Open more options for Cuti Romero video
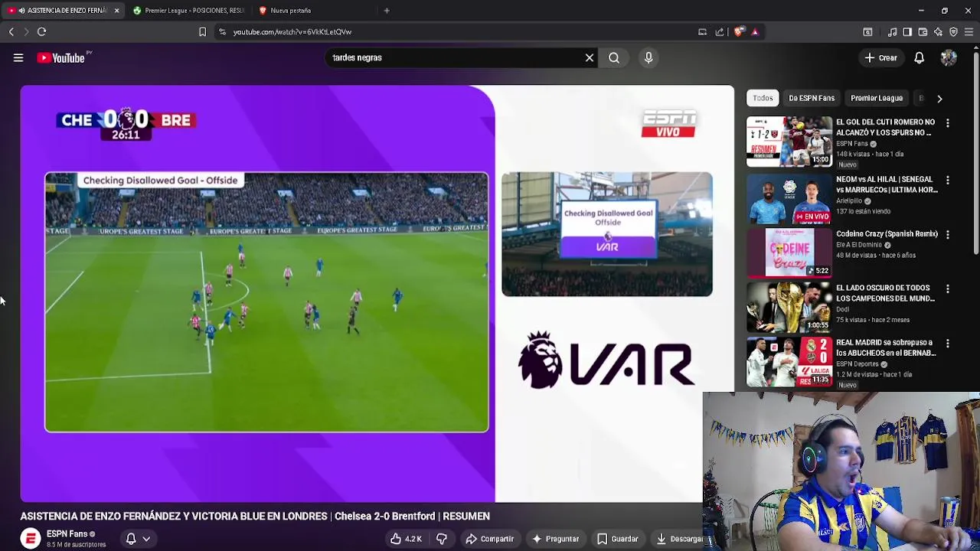980x551 pixels. coord(948,123)
